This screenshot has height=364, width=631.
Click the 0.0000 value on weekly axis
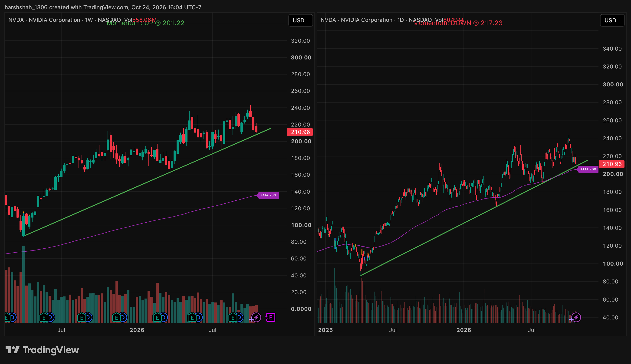pyautogui.click(x=301, y=309)
